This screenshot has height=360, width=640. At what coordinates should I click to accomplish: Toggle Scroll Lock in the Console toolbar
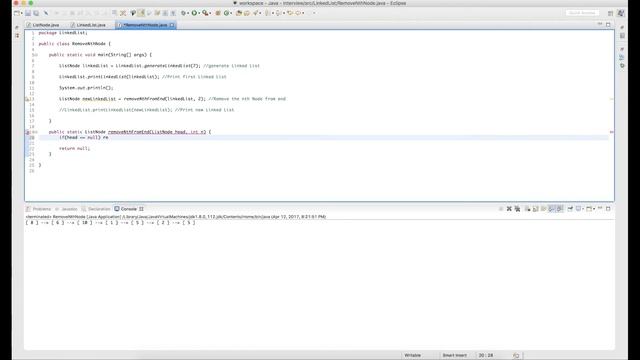click(536, 209)
